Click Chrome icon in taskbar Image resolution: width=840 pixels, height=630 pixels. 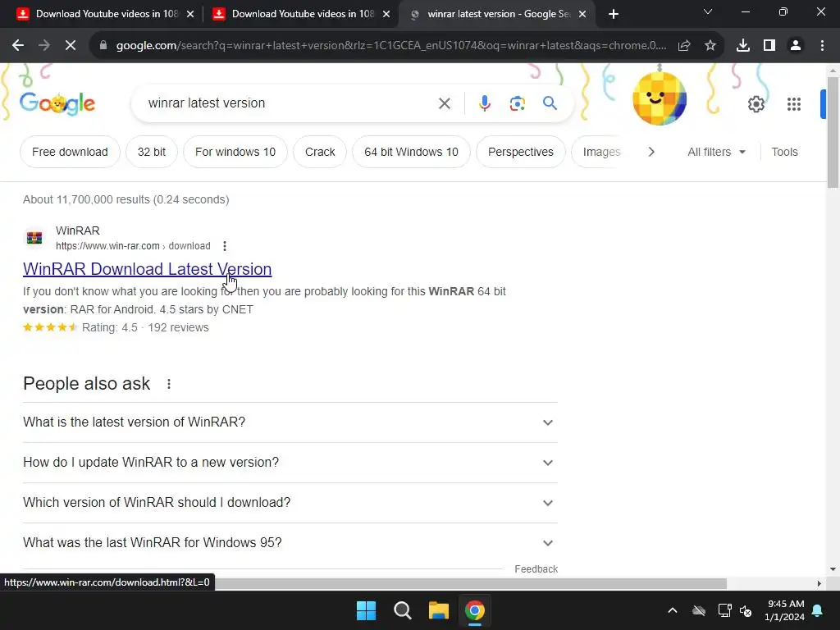475,610
